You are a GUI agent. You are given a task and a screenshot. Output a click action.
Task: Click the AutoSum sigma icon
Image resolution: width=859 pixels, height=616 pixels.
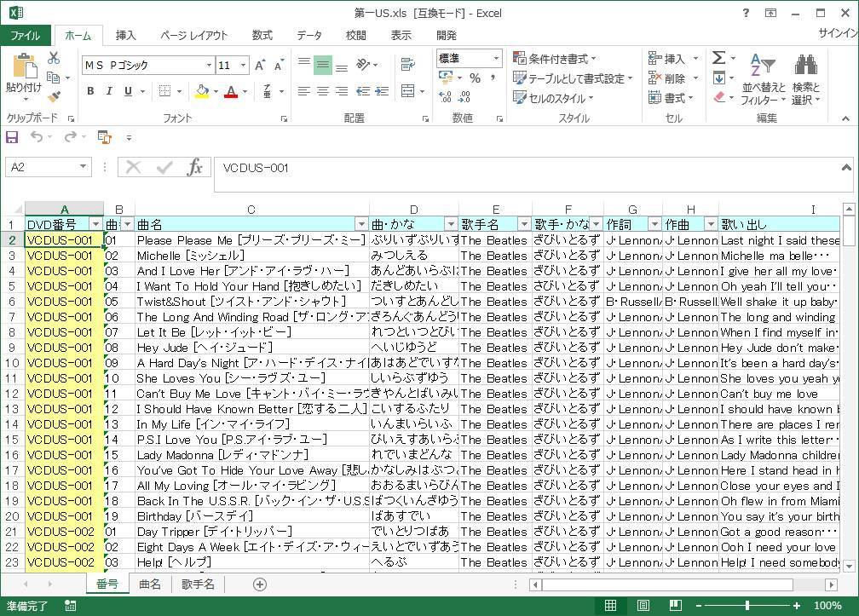(x=719, y=58)
